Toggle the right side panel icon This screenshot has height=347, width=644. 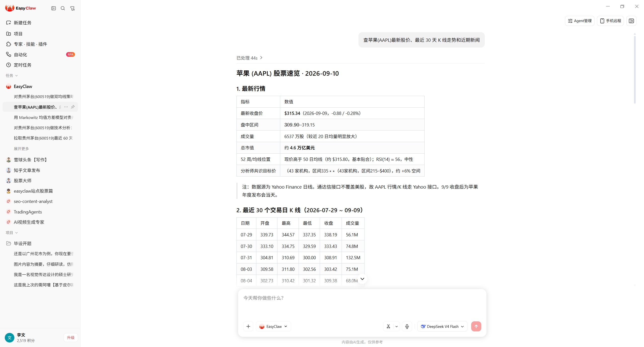(631, 21)
